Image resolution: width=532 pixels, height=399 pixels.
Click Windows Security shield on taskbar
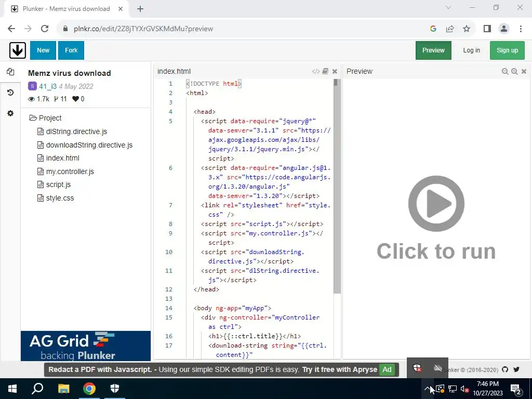click(x=115, y=389)
